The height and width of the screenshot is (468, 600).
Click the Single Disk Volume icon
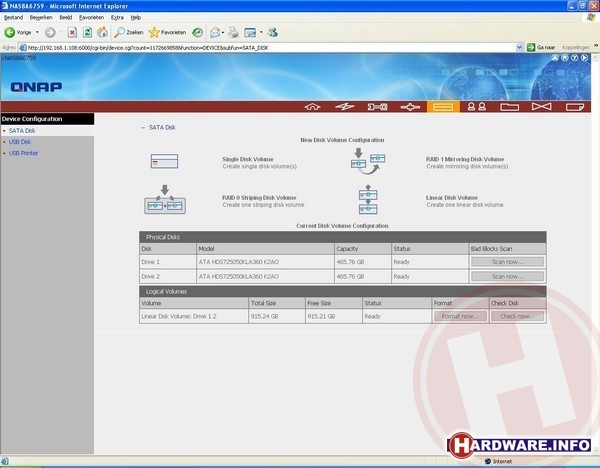coord(164,161)
